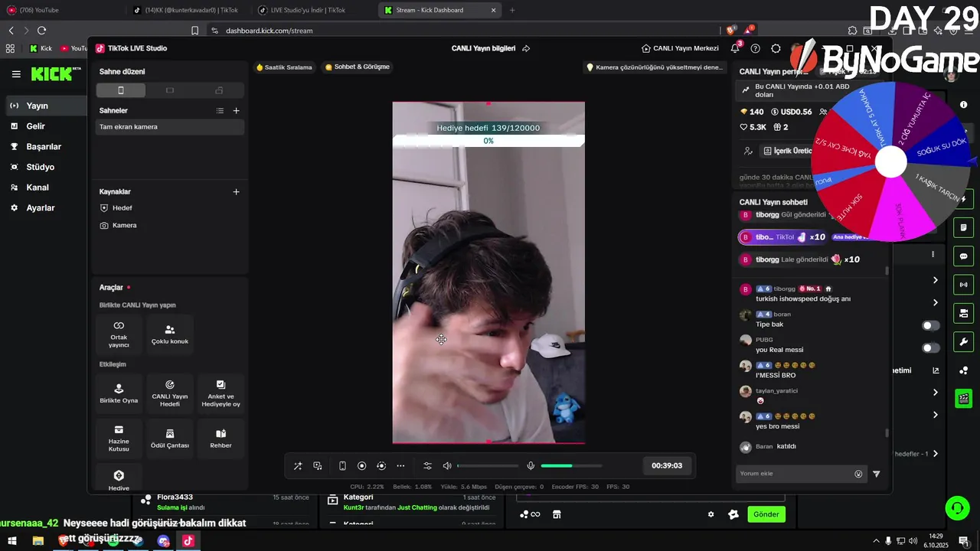Viewport: 980px width, 551px height.
Task: Open the CANLI Yayın Hedefi tool
Action: pyautogui.click(x=170, y=393)
